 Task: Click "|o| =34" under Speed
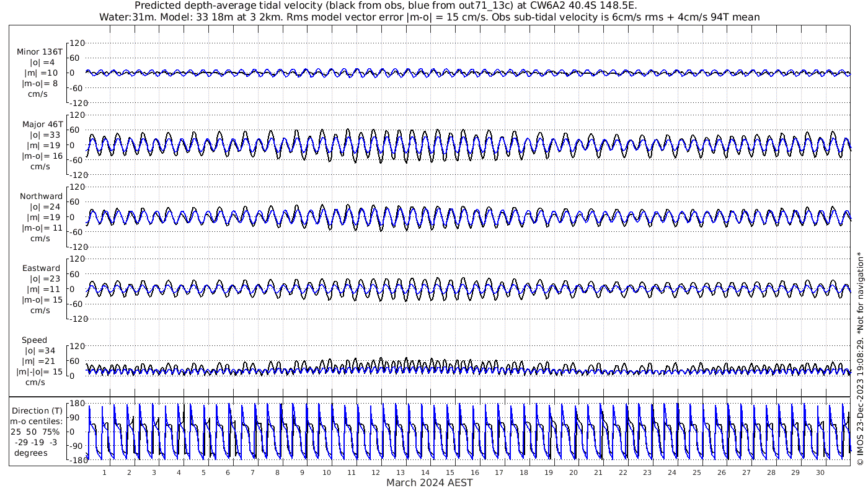[38, 351]
